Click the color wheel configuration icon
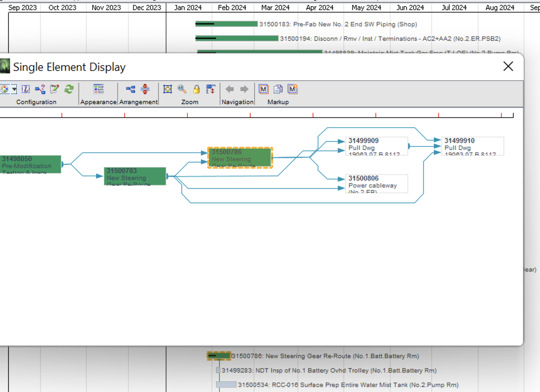Screen dimensions: 540x392 click(x=4, y=89)
